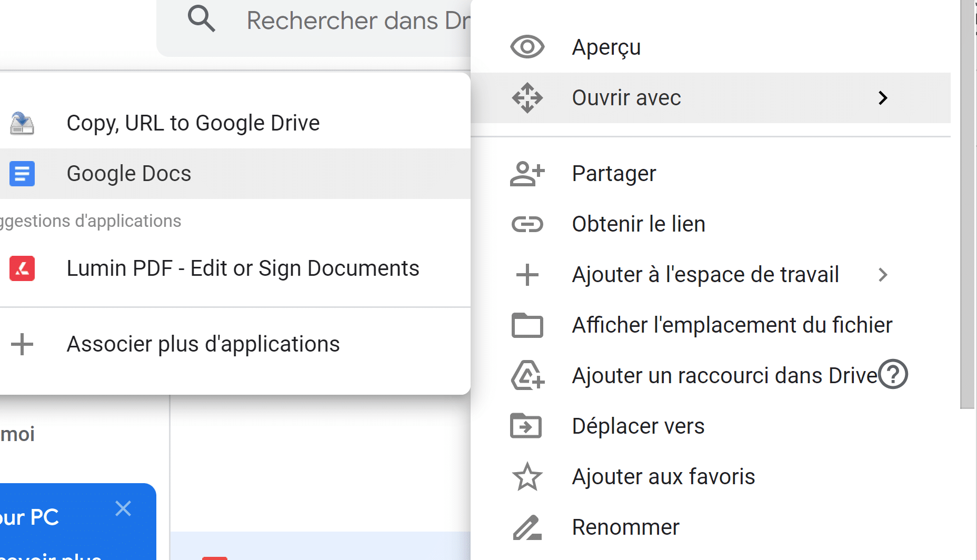Click the search magnifier icon
This screenshot has width=977, height=560.
tap(202, 19)
